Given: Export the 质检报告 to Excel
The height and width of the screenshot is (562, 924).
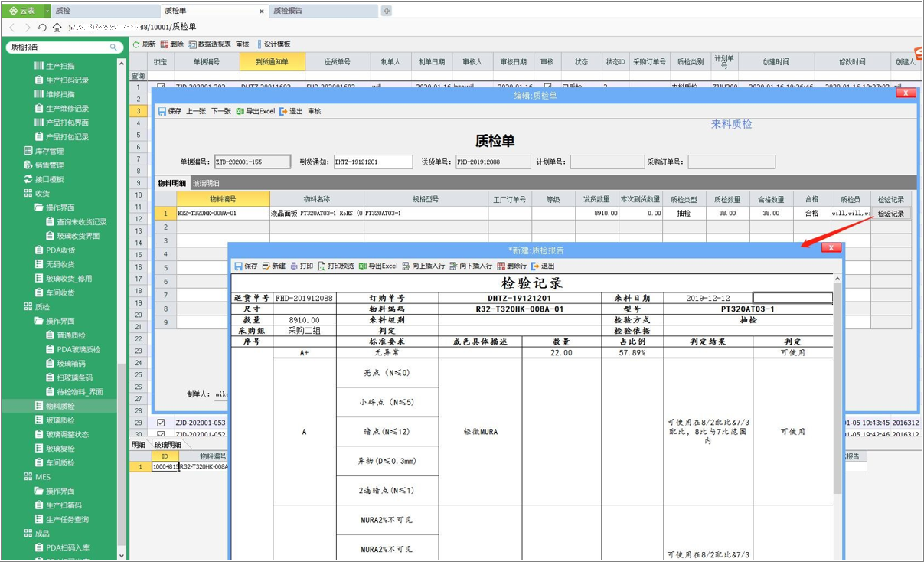Looking at the screenshot, I should click(381, 266).
